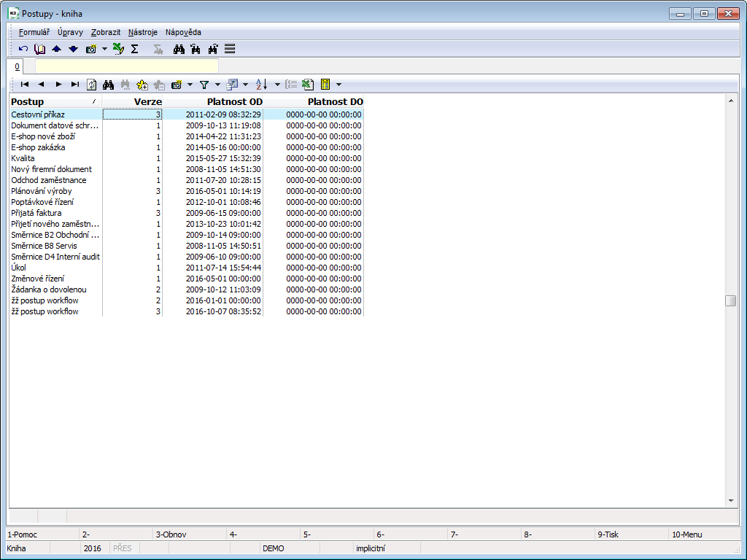The height and width of the screenshot is (560, 747).
Task: Click the camera icon in top toolbar
Action: (x=91, y=49)
